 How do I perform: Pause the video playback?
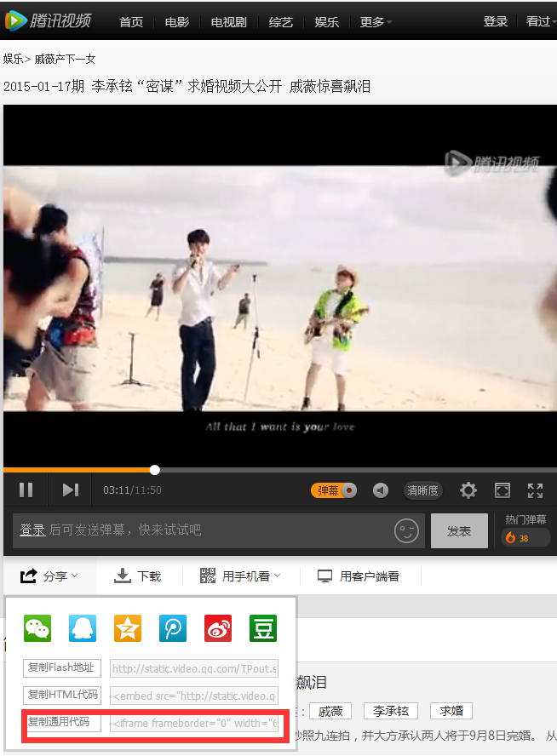tap(26, 490)
